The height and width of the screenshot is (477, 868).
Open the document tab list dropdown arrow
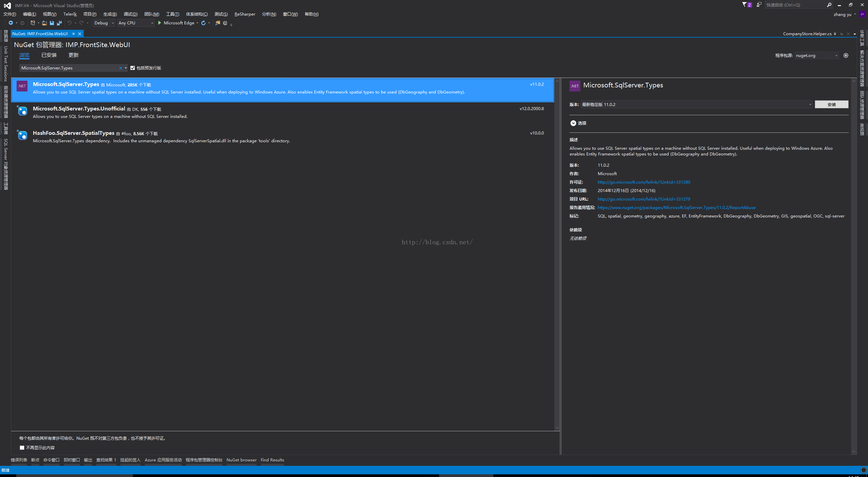click(x=855, y=34)
